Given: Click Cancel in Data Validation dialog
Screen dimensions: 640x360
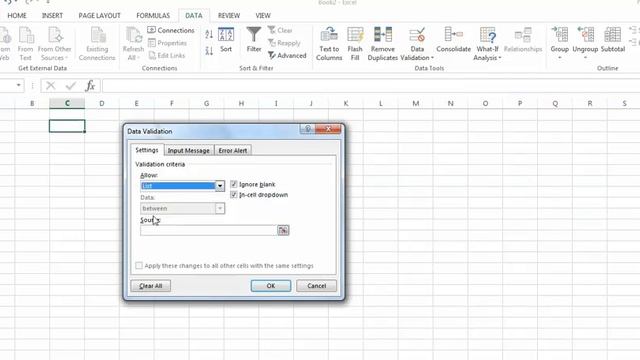Looking at the screenshot, I should (x=316, y=286).
